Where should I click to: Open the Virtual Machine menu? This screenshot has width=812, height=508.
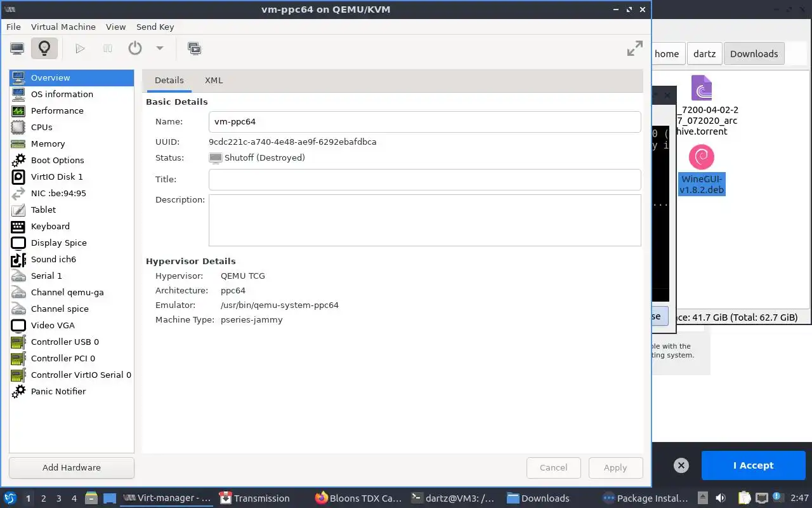click(63, 27)
